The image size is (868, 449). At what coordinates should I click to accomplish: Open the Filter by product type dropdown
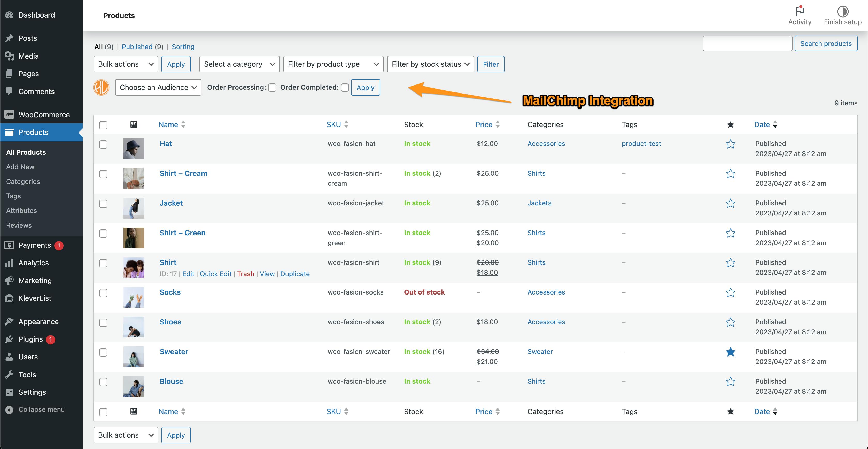click(x=333, y=64)
